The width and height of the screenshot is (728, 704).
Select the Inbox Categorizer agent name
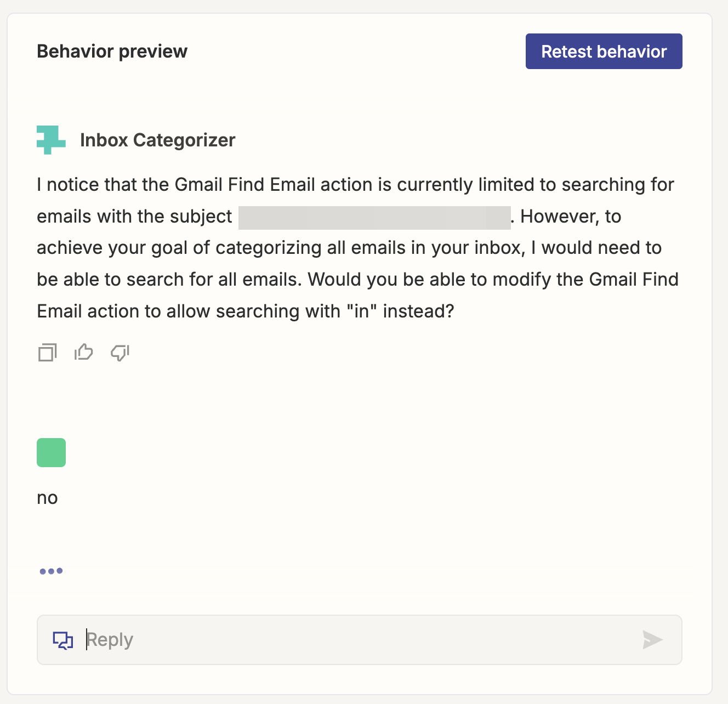(158, 140)
